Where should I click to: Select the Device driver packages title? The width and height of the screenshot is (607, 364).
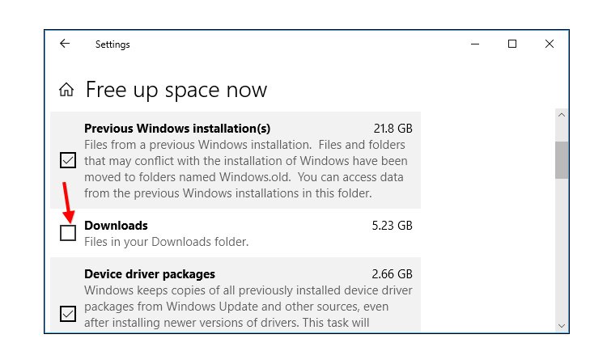[x=150, y=273]
